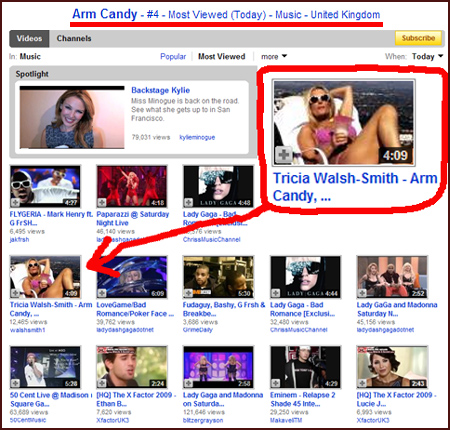The height and width of the screenshot is (430, 450).
Task: Click plus icon on Fudaguy, Bashy thumbnail
Action: (189, 293)
